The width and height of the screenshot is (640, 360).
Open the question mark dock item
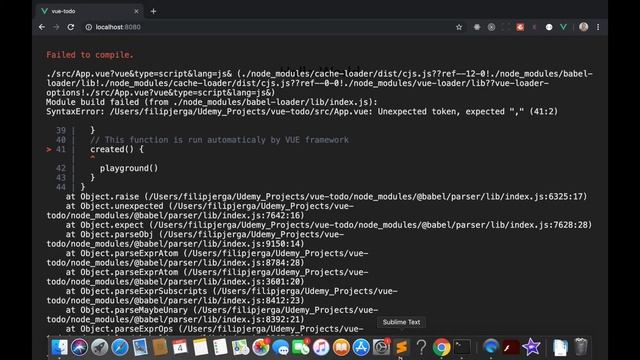[422, 347]
